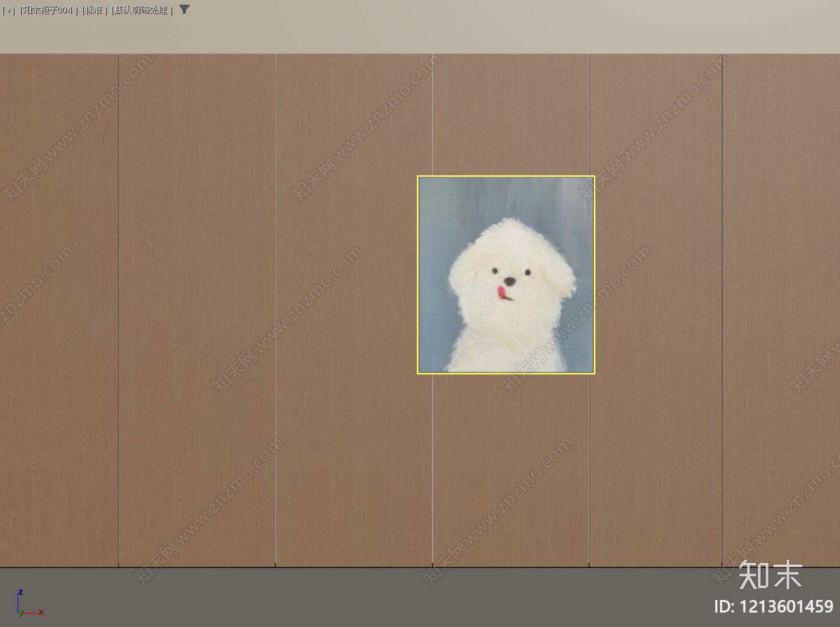Viewport: 840px width, 627px height.
Task: Open the 标准 viewport quality menu
Action: (x=94, y=10)
